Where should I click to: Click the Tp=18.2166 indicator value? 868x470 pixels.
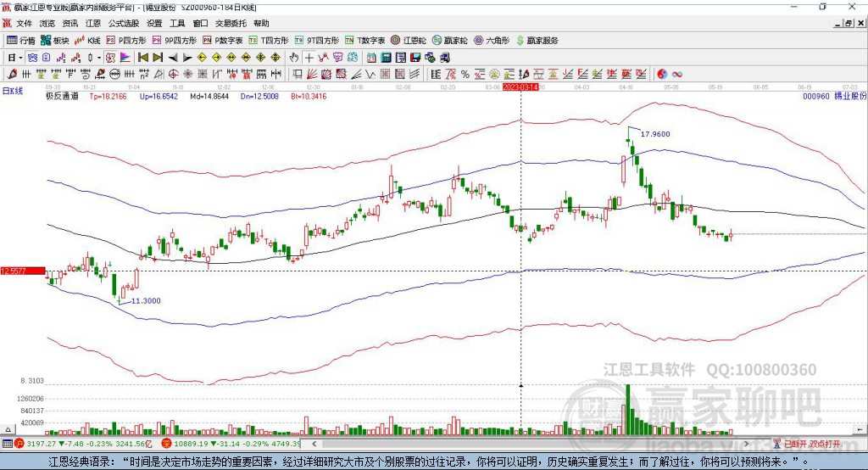(108, 97)
